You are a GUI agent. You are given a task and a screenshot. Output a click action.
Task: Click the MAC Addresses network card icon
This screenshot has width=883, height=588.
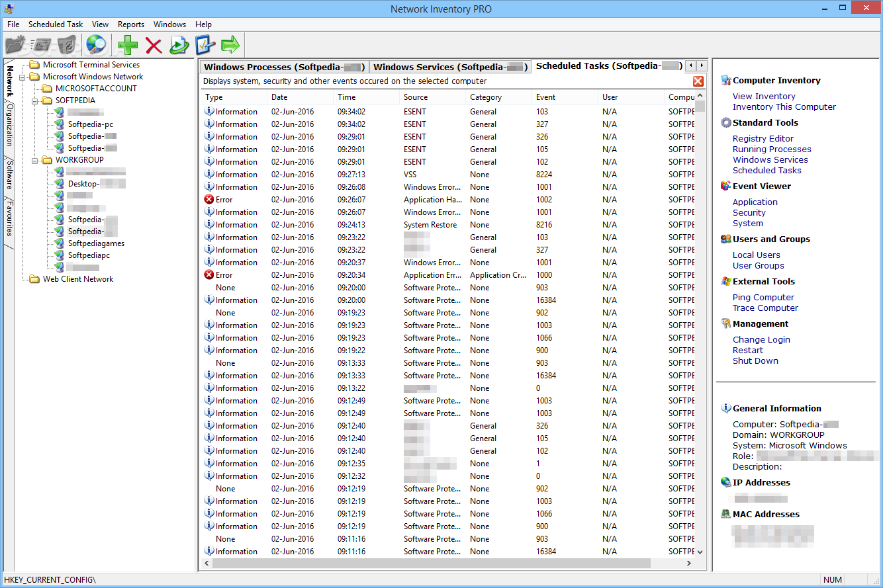726,514
